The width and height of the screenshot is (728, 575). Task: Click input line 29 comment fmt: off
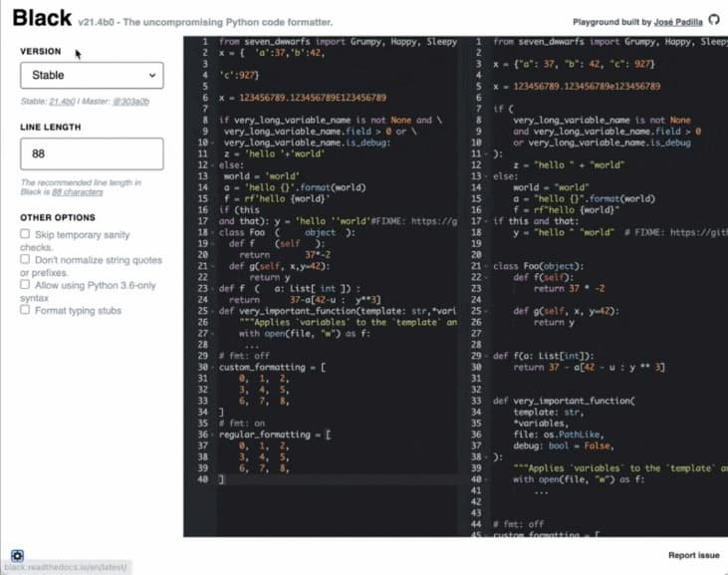(244, 356)
